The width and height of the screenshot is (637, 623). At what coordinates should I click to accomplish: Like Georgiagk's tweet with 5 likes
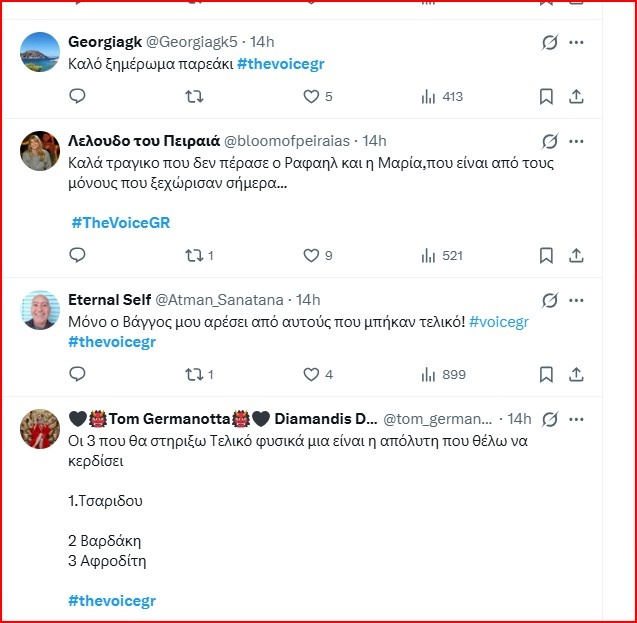(x=311, y=96)
